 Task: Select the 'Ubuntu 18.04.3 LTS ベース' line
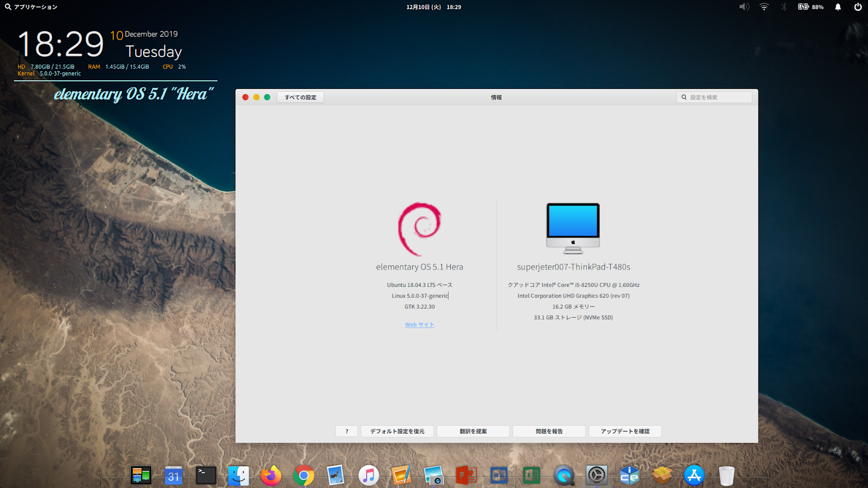tap(419, 285)
